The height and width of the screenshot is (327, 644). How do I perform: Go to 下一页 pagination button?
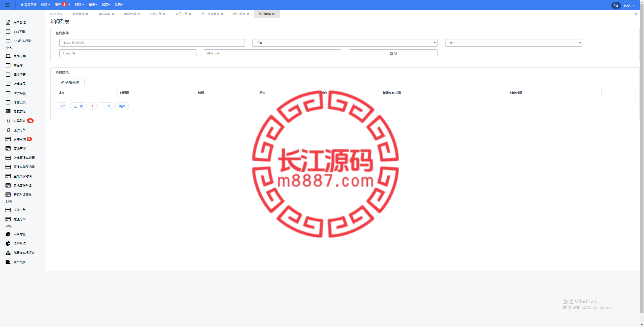pyautogui.click(x=106, y=106)
